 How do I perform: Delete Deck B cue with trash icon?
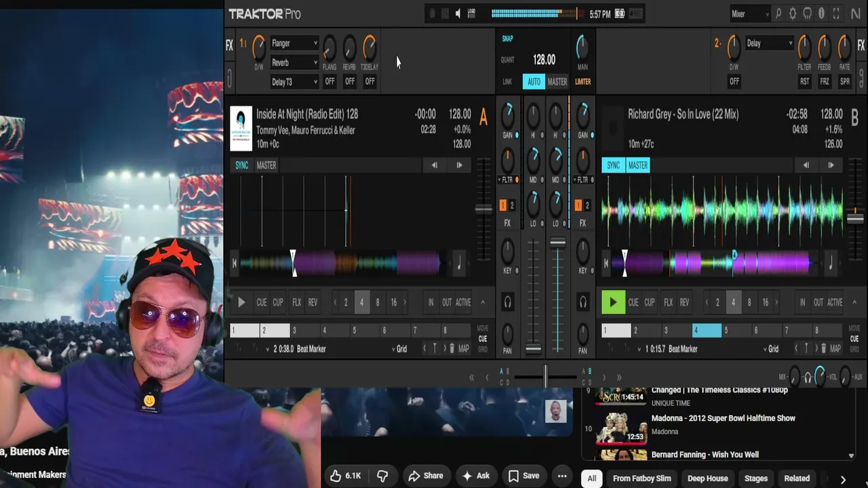823,348
